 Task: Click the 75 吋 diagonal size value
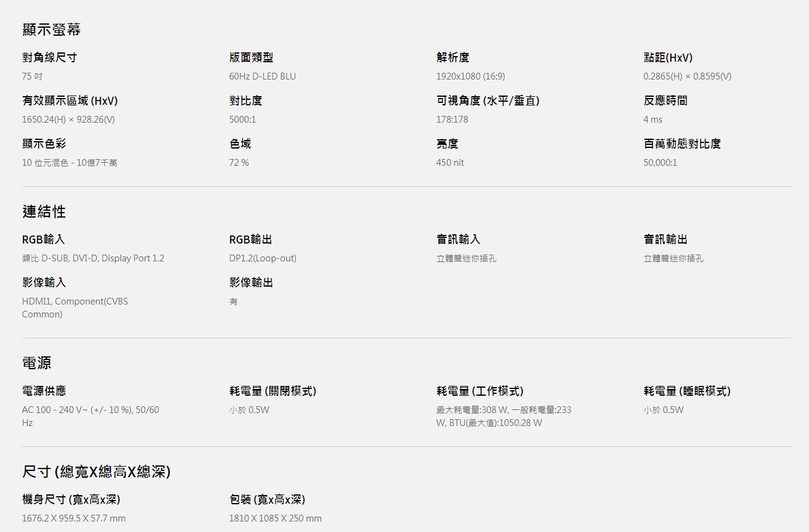pyautogui.click(x=32, y=76)
